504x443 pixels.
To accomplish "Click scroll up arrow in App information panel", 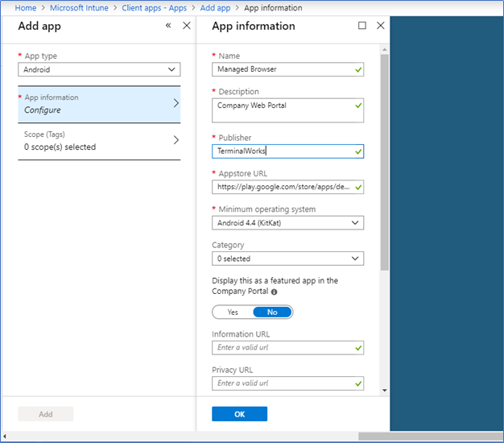I will [x=384, y=50].
